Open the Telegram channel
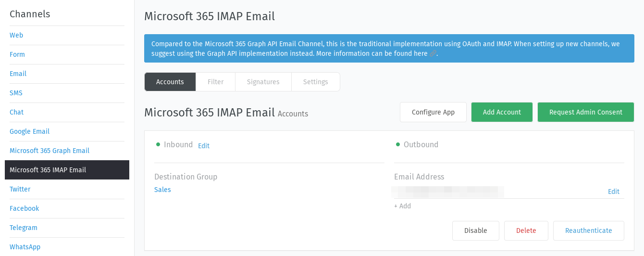644x256 pixels. point(24,228)
